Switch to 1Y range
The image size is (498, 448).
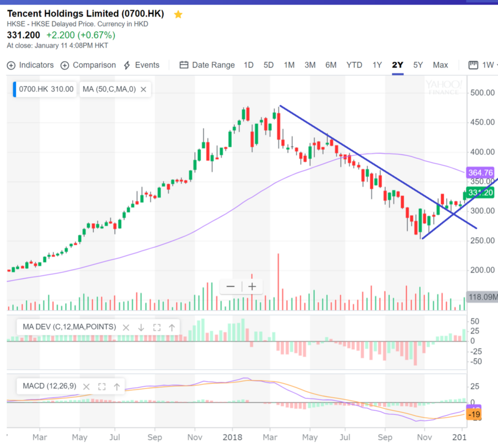(x=377, y=65)
